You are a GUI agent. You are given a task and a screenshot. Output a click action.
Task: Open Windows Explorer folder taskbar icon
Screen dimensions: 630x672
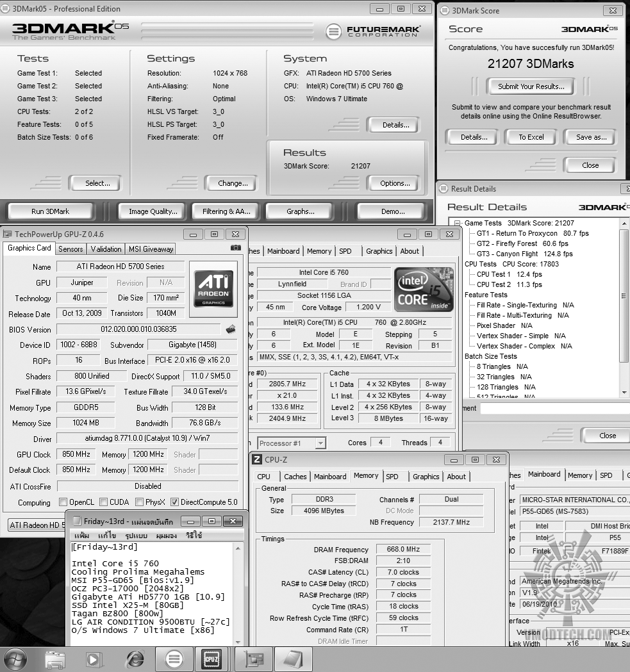pos(55,660)
